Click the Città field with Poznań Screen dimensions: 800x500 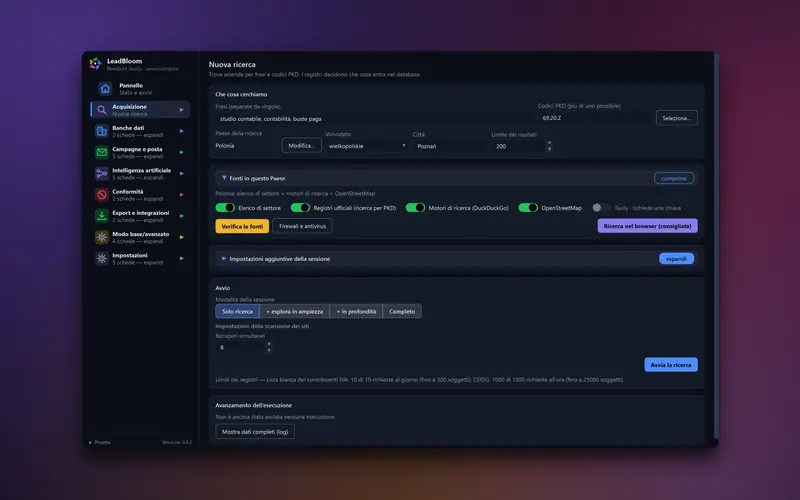coord(449,146)
